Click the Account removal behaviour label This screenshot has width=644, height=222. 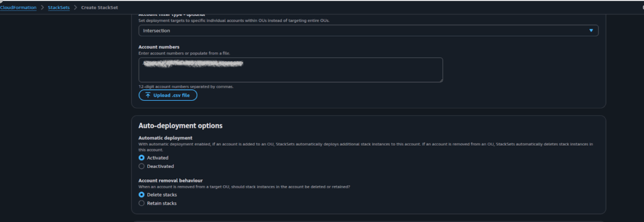tap(170, 181)
